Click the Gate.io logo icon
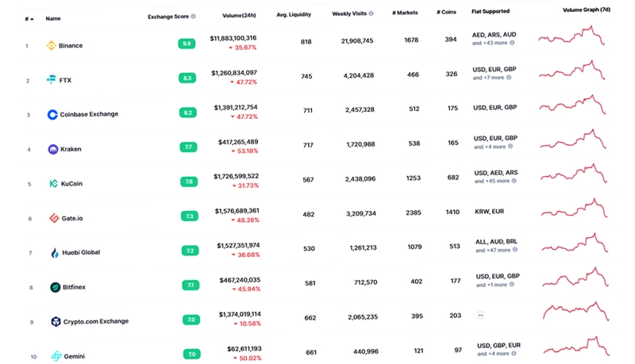Viewport: 635px width, 364px height. [x=54, y=218]
